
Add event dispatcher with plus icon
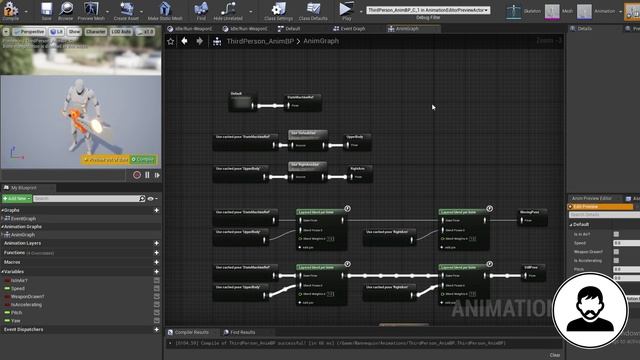pos(156,329)
